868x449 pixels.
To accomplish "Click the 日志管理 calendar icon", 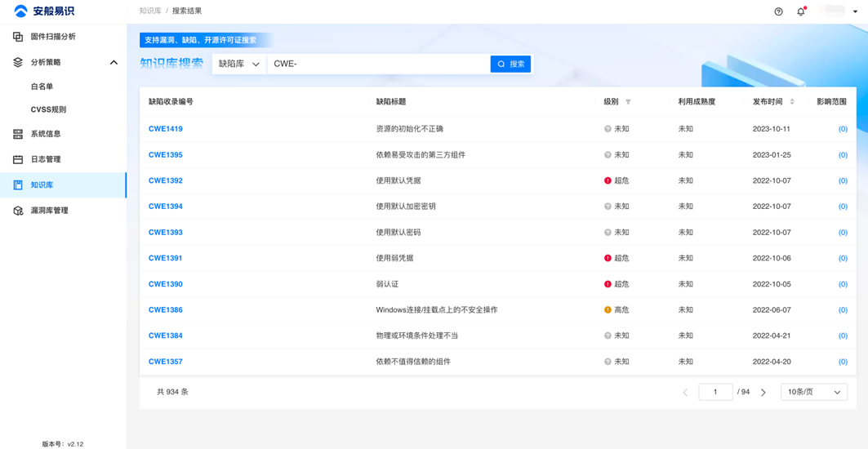I will tap(18, 159).
